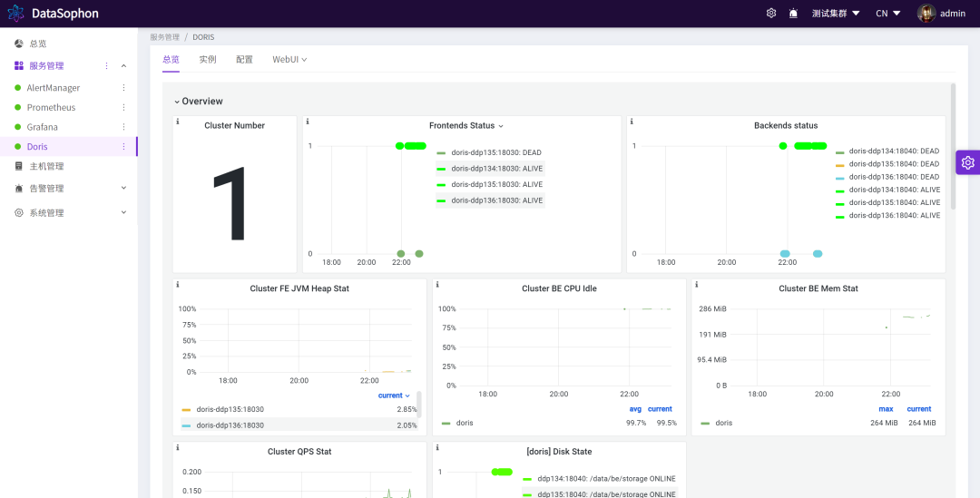Collapse the 服务管理 sidebar section

[123, 65]
